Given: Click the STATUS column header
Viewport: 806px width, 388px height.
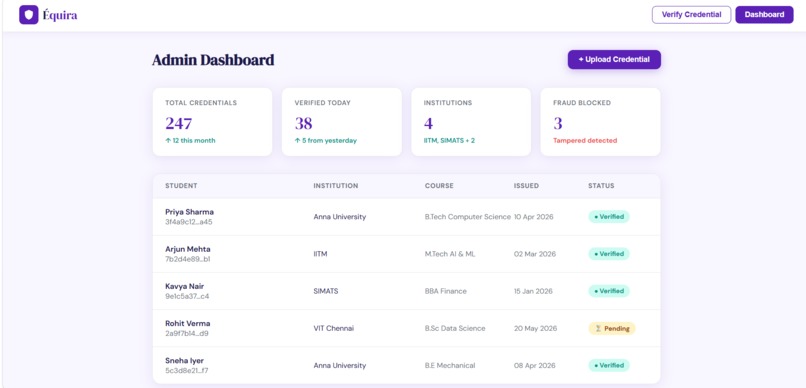Looking at the screenshot, I should click(601, 186).
